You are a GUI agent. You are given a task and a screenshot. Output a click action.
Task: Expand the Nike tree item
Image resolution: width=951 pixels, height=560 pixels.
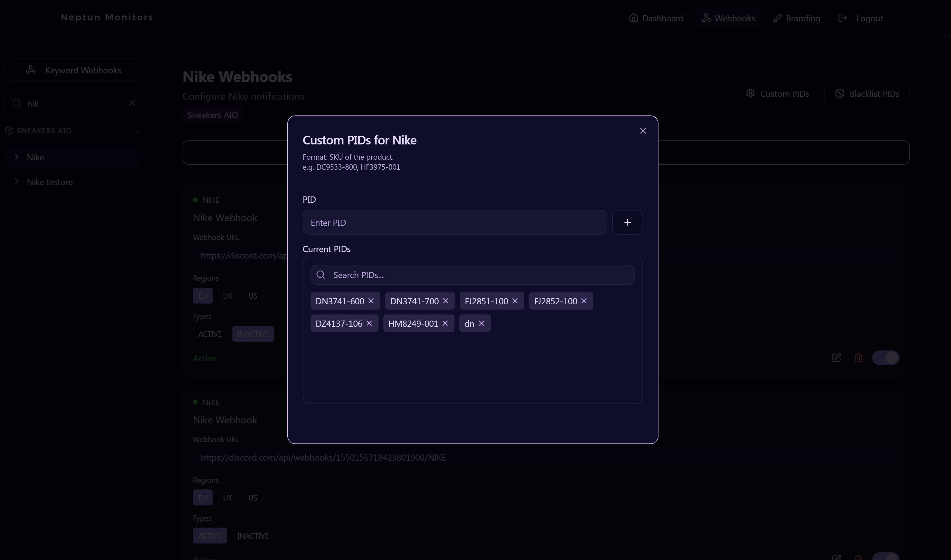coord(17,157)
